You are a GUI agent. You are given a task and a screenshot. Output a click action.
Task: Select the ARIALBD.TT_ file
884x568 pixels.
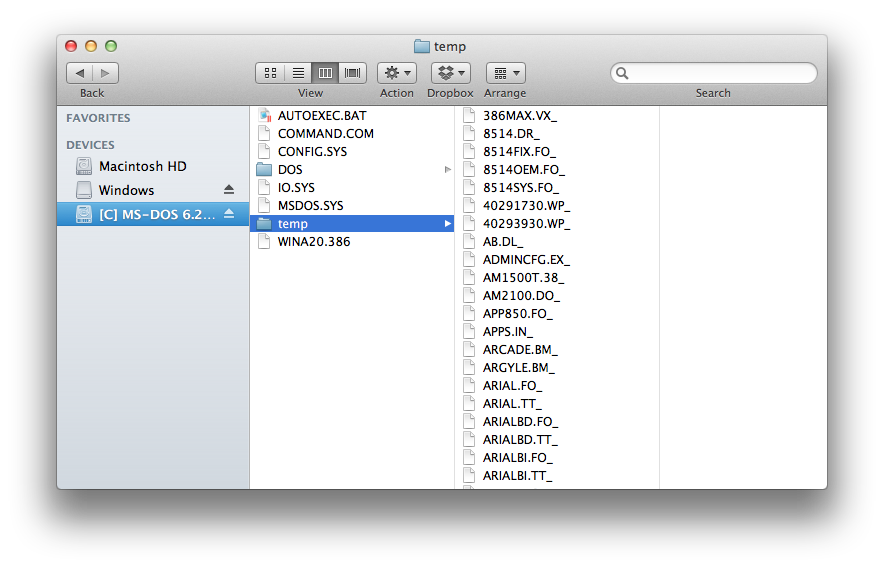[x=557, y=440]
